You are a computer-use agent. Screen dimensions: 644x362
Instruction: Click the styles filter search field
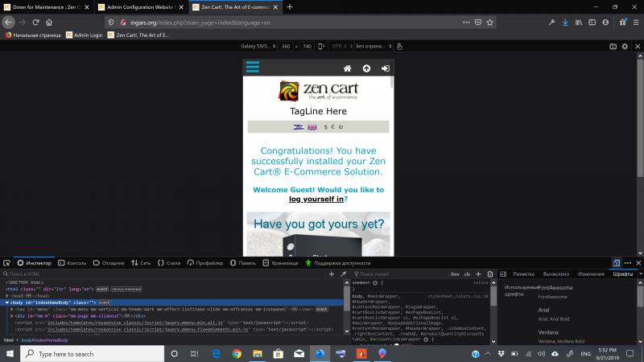(400, 274)
